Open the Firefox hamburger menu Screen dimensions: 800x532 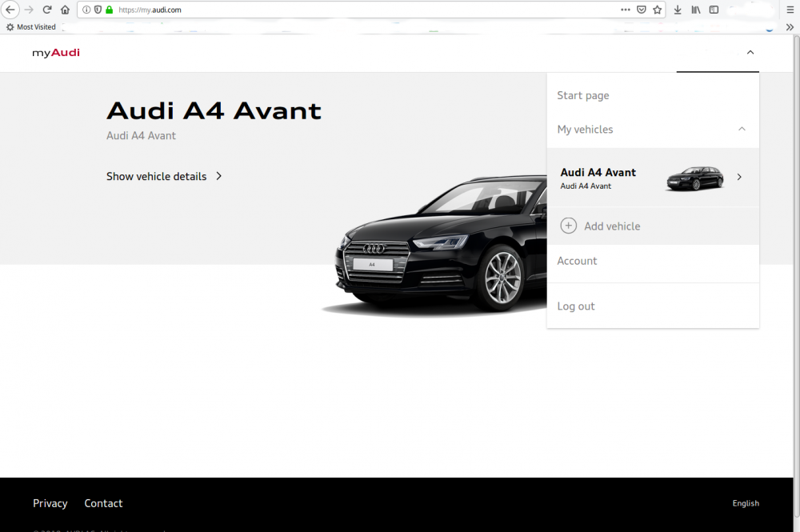click(x=790, y=10)
